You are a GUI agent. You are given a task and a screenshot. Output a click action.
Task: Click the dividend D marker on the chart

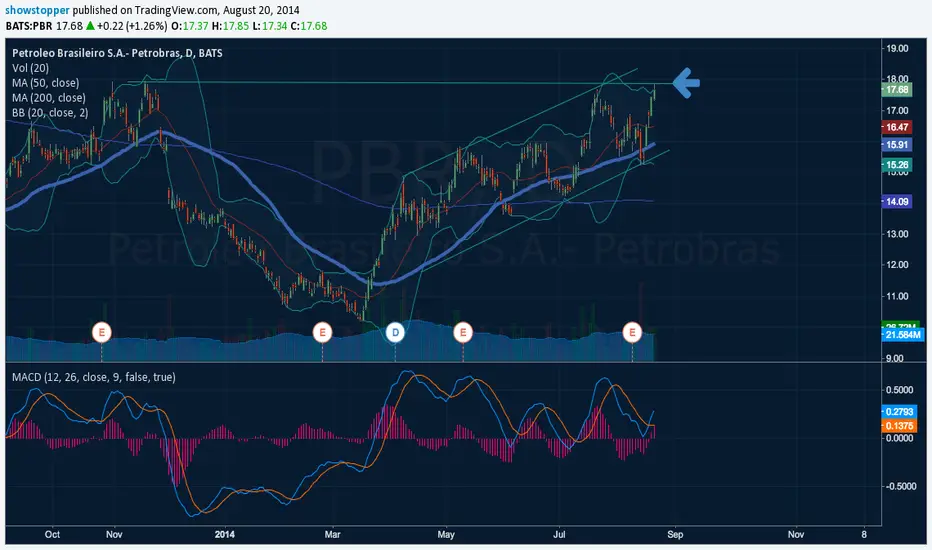pyautogui.click(x=395, y=332)
